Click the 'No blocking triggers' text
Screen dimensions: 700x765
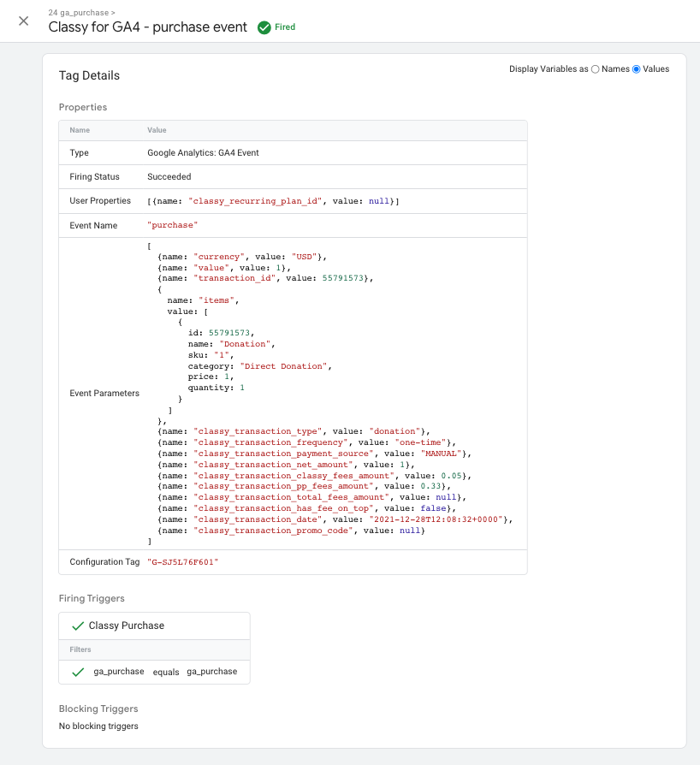pyautogui.click(x=98, y=726)
